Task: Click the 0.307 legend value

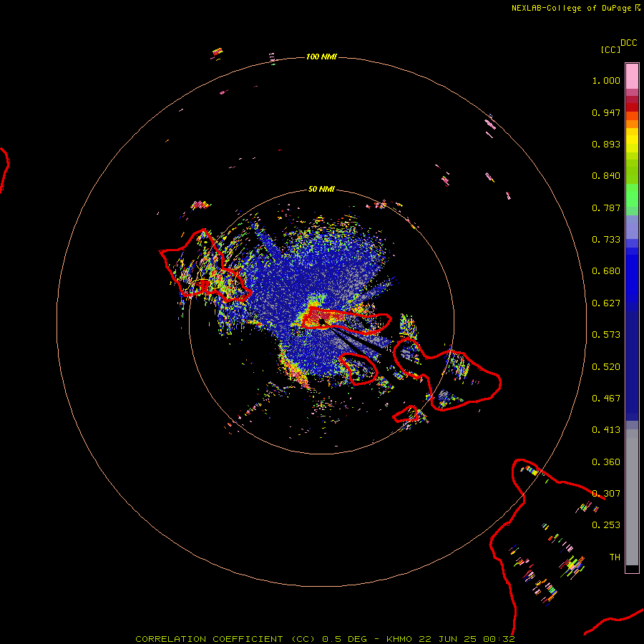Action: pos(606,494)
